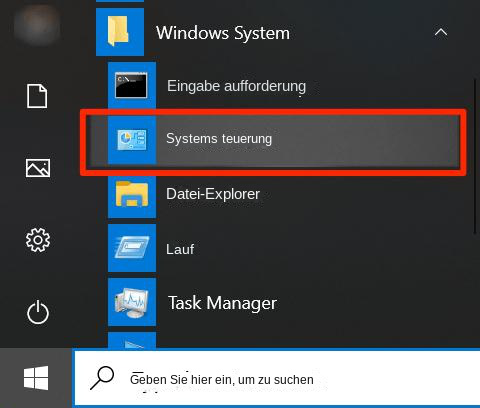Click the Windows System folder label
Screen dimensions: 480x408
click(223, 33)
